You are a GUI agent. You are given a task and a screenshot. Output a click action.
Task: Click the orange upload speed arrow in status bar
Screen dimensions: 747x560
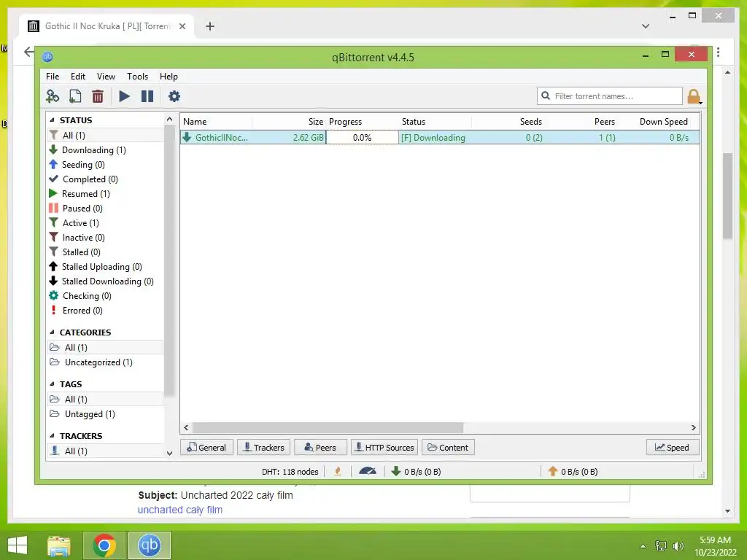point(553,471)
